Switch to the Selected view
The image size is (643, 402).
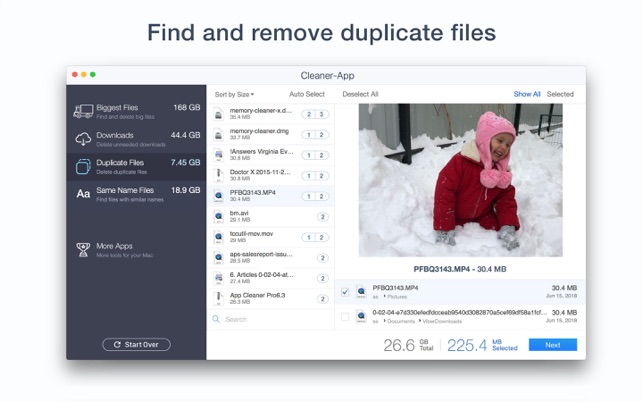point(560,94)
